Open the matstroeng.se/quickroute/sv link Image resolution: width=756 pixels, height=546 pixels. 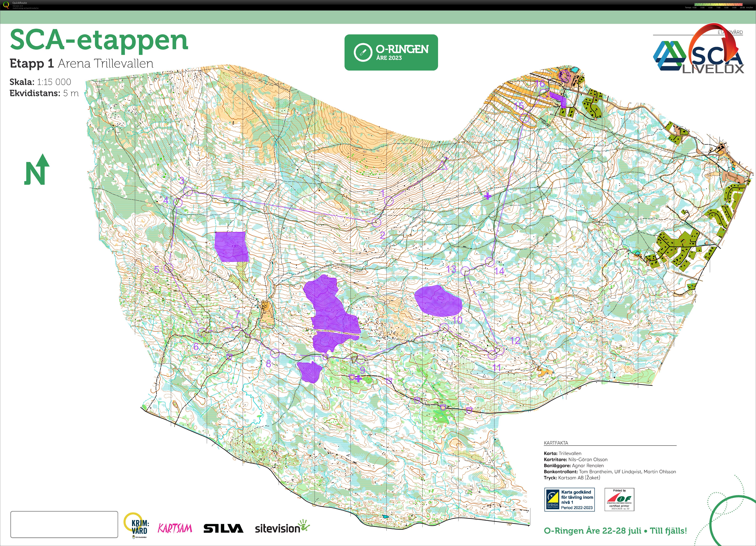[25, 8]
